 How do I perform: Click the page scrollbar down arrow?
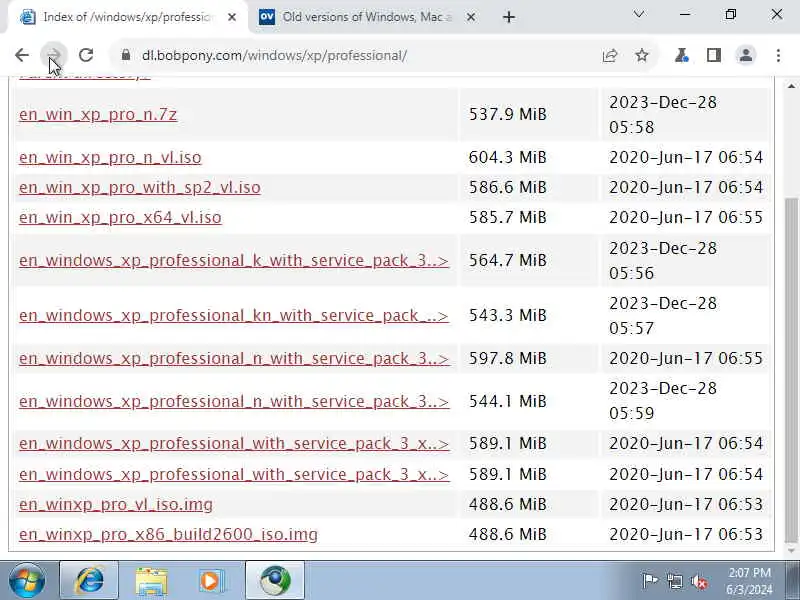(791, 550)
